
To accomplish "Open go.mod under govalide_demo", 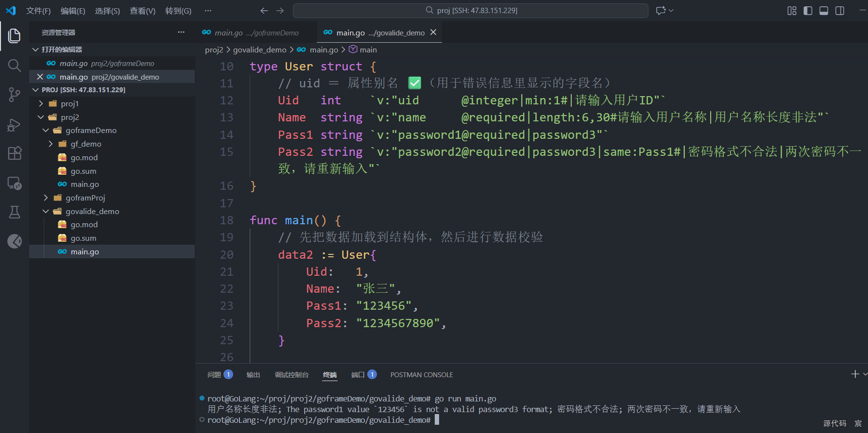I will (x=112, y=224).
